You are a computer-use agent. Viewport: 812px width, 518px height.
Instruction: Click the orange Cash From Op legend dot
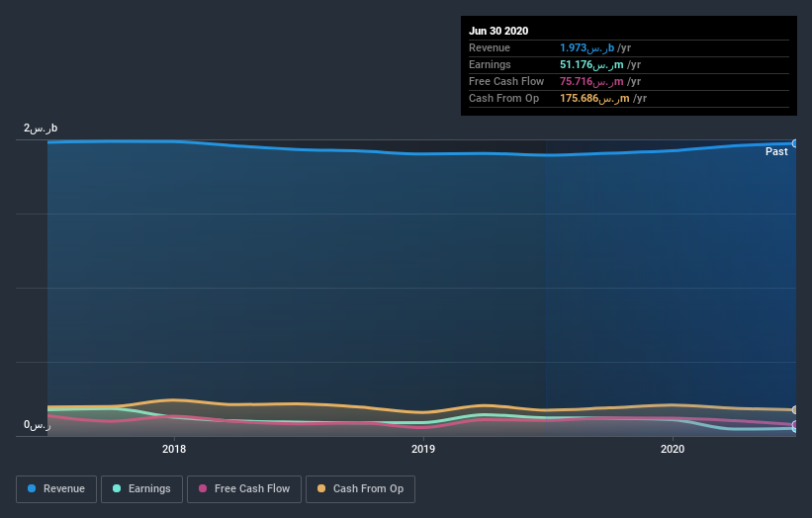point(321,488)
